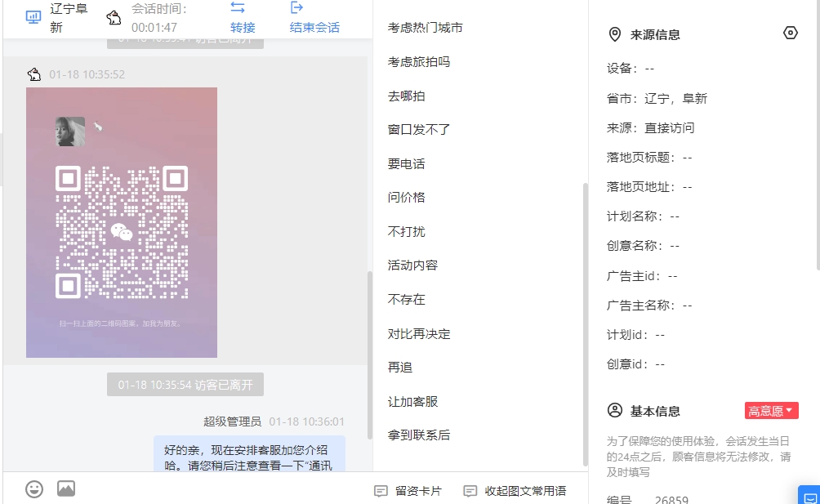Image resolution: width=820 pixels, height=504 pixels.
Task: Choose the 让加客服 quick phrase
Action: click(412, 402)
